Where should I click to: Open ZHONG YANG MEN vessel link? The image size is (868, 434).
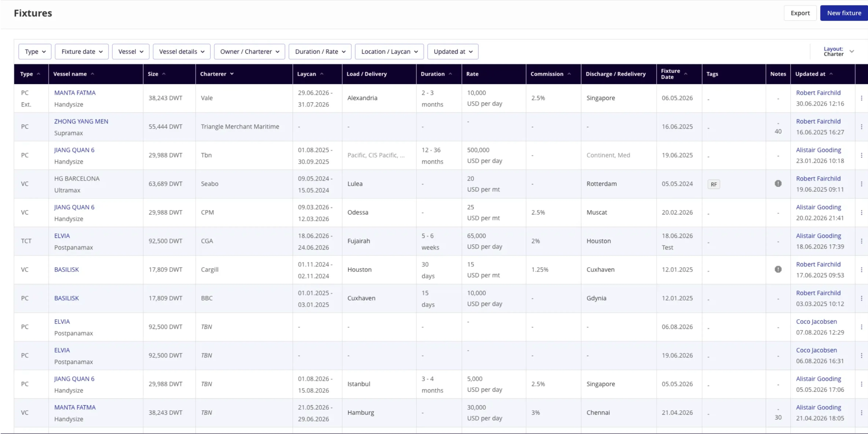coord(81,121)
